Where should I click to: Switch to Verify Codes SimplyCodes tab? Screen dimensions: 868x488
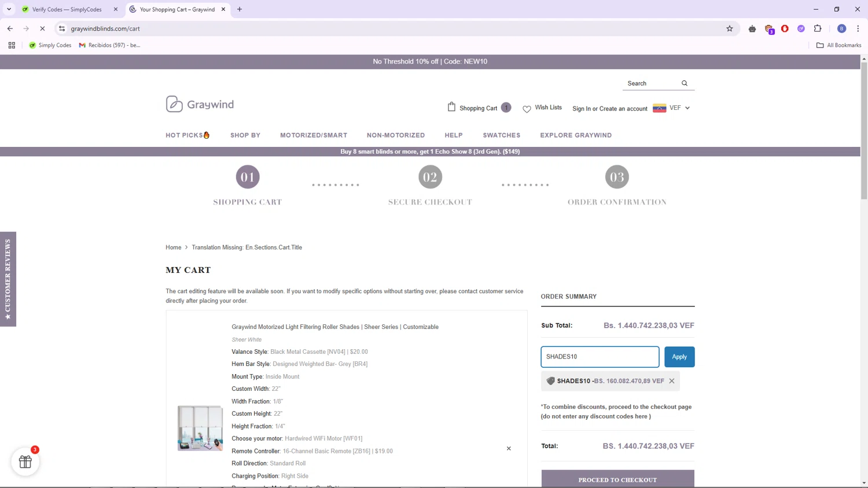point(67,9)
